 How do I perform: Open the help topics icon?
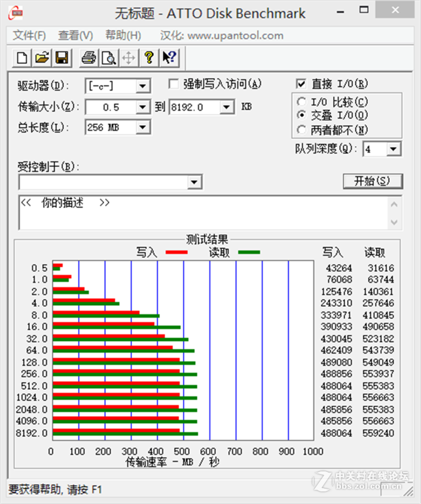[x=148, y=58]
